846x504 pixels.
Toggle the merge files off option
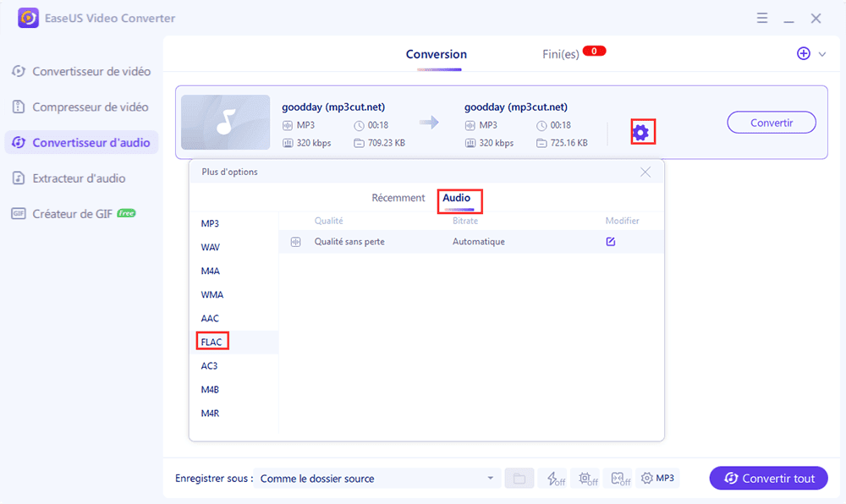(619, 478)
